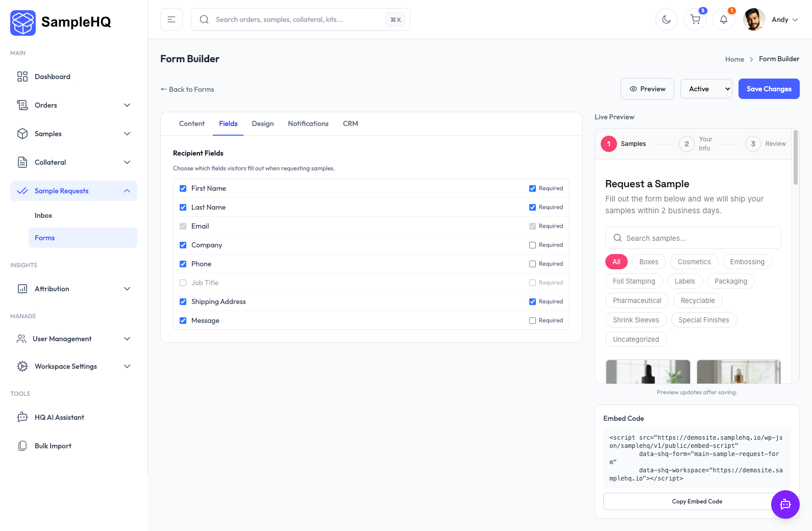Click the Workspace Settings gear icon
The image size is (812, 531).
coord(22,366)
